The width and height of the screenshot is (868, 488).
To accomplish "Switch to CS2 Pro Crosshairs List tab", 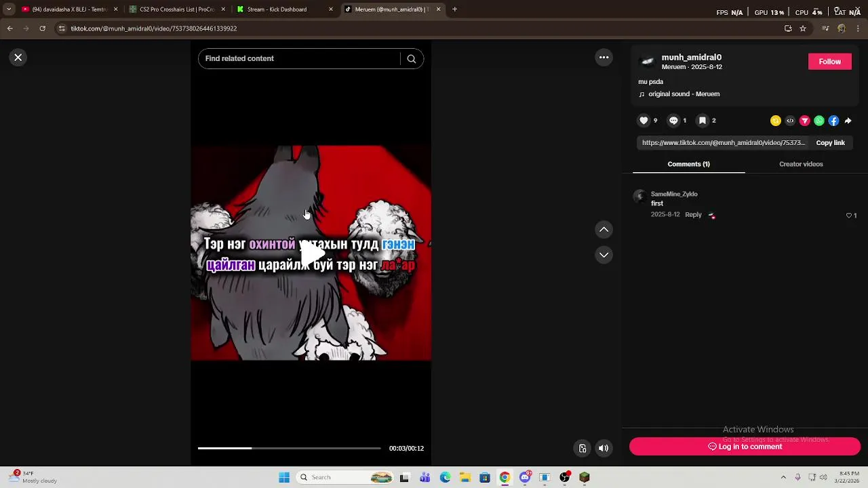I will [x=176, y=9].
